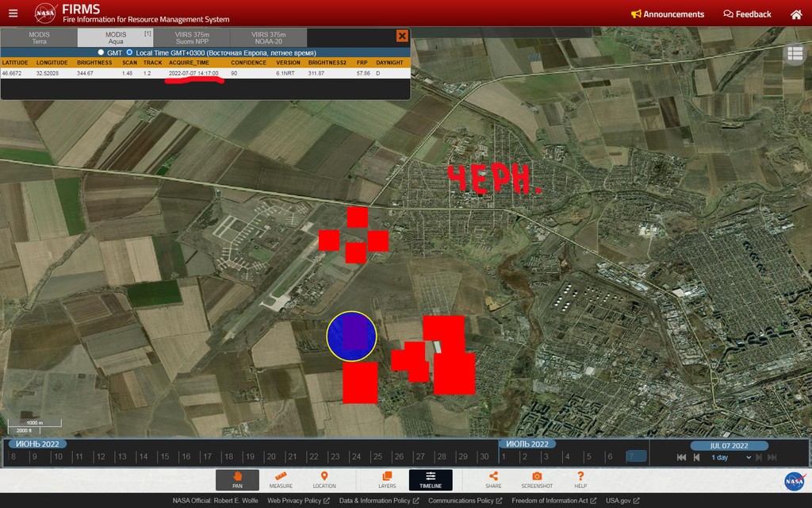Open the Communications Policy link
Image resolution: width=812 pixels, height=508 pixels.
pos(465,501)
